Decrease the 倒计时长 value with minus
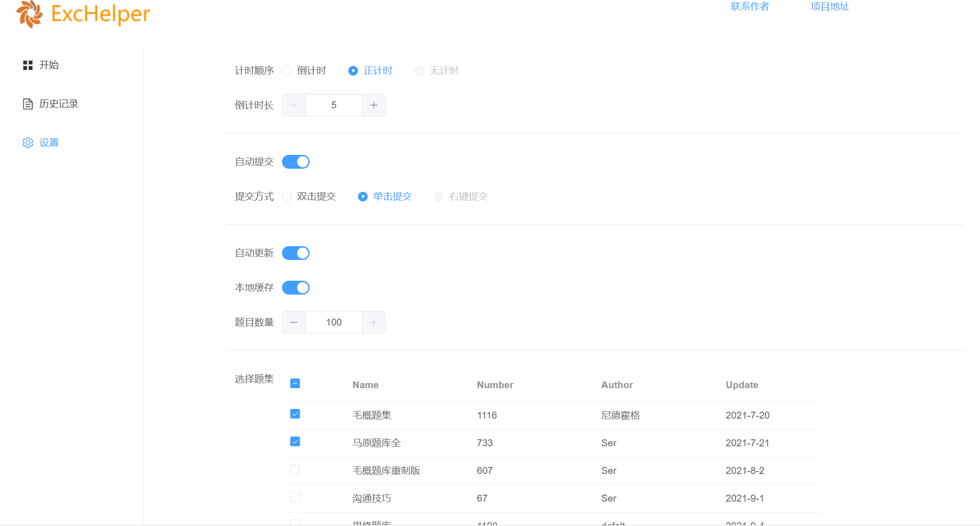Screen dimensions: 980x526 pyautogui.click(x=293, y=105)
